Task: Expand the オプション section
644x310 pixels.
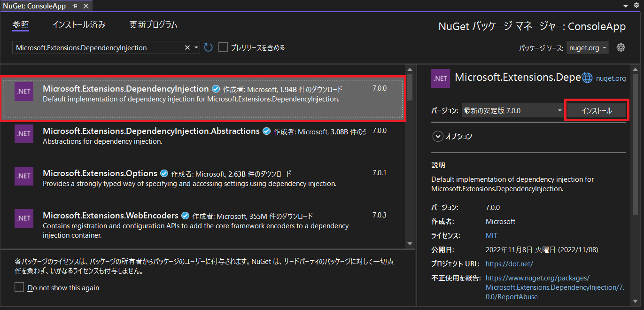Action: click(438, 136)
